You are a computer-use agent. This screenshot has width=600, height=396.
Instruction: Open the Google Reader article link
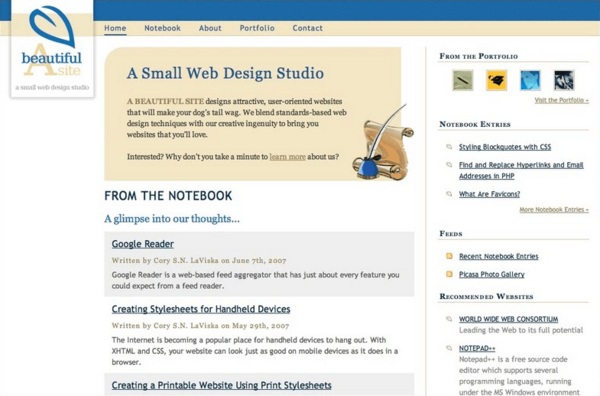(143, 244)
